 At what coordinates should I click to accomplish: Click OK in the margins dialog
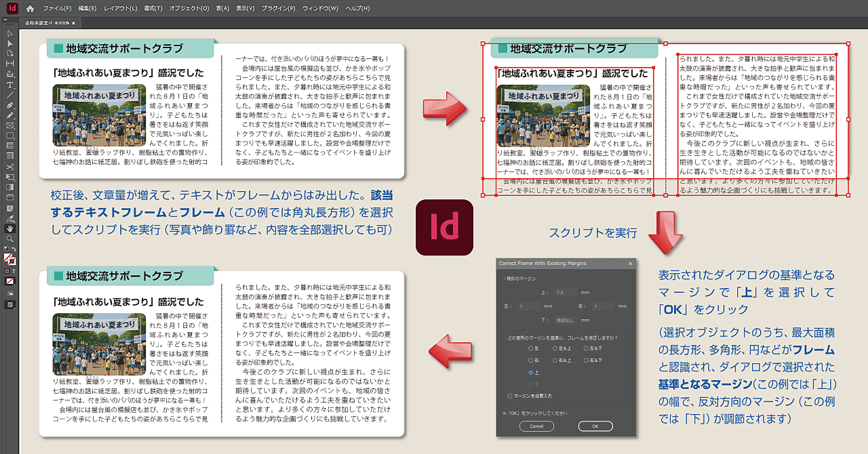(595, 426)
